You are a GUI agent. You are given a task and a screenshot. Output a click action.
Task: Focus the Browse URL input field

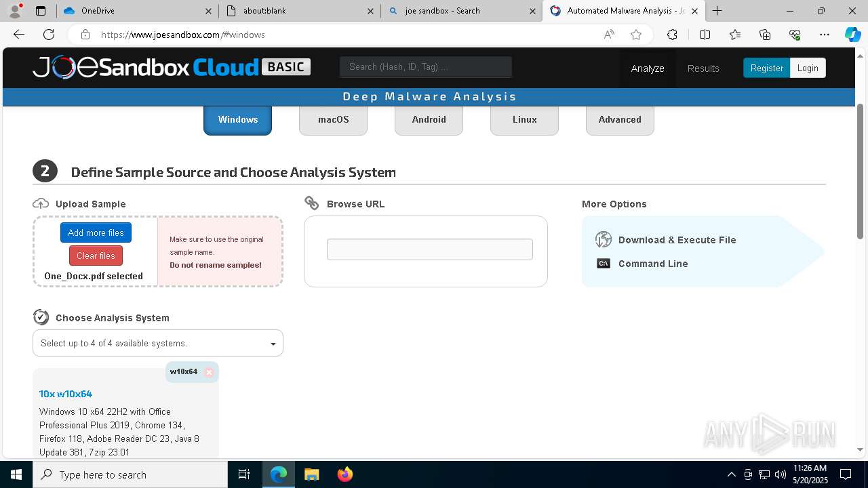coord(429,249)
